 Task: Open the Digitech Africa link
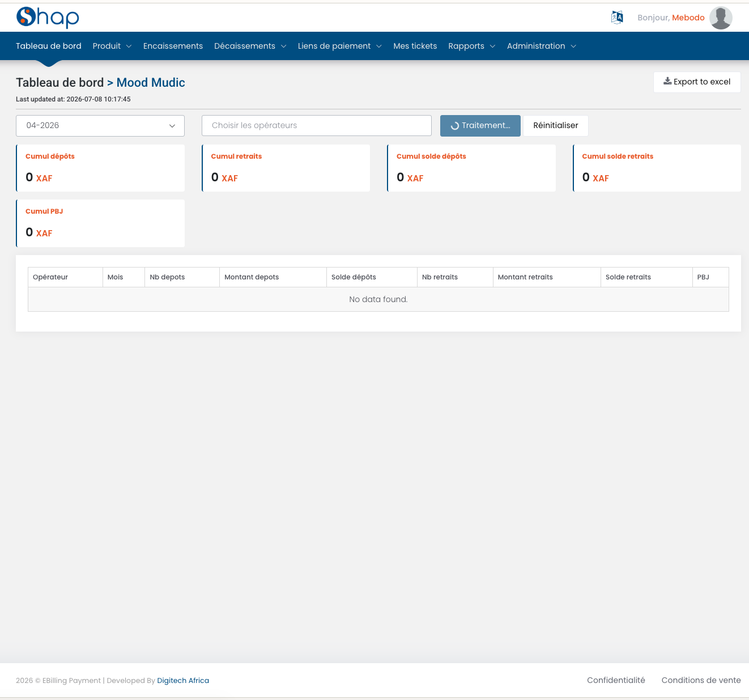[x=183, y=681]
